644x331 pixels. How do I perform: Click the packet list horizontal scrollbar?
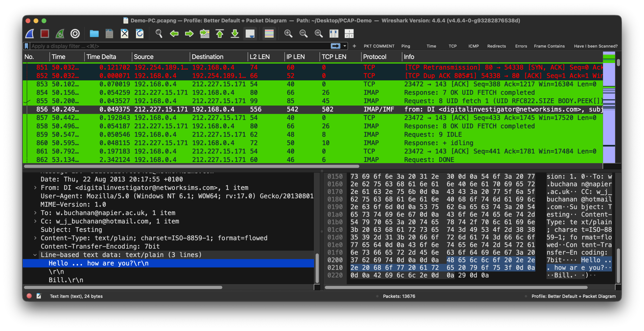pos(191,166)
